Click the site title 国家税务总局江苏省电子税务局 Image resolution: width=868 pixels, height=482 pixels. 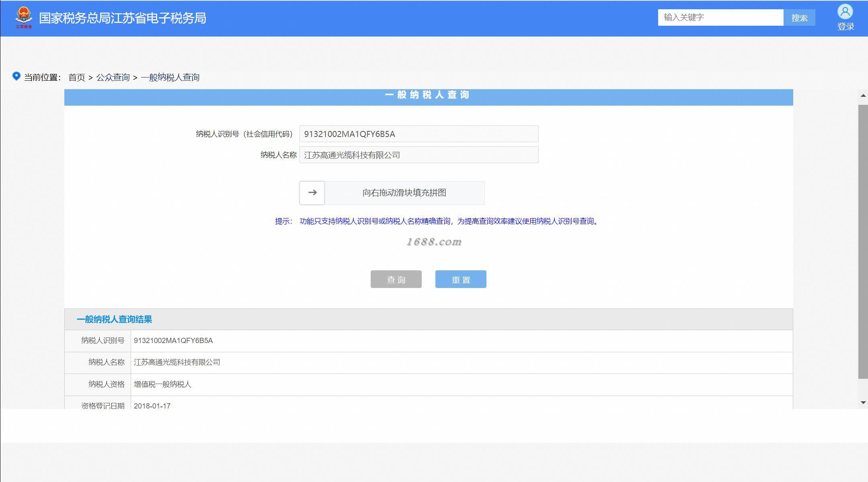coord(123,18)
